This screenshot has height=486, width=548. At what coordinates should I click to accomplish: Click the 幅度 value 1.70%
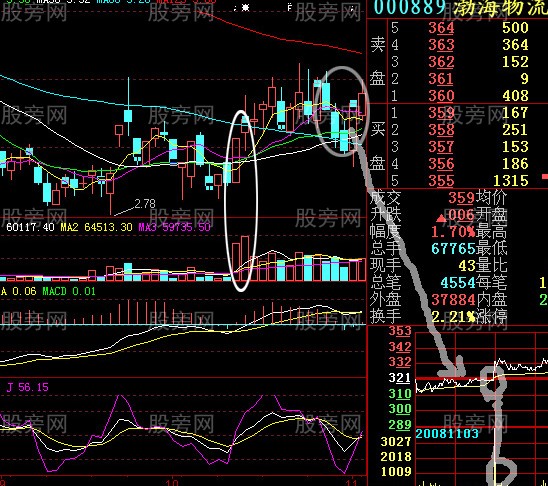(x=453, y=232)
